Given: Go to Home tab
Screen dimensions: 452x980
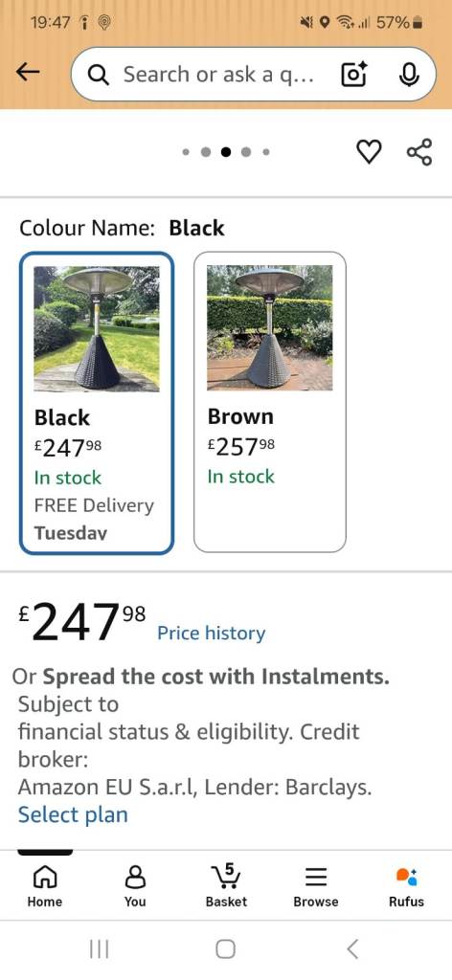Looking at the screenshot, I should pyautogui.click(x=45, y=884).
